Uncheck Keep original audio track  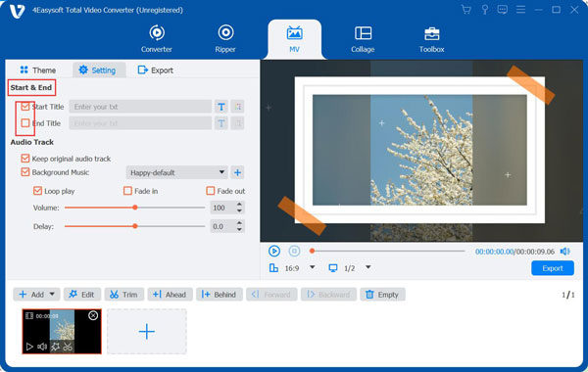25,159
